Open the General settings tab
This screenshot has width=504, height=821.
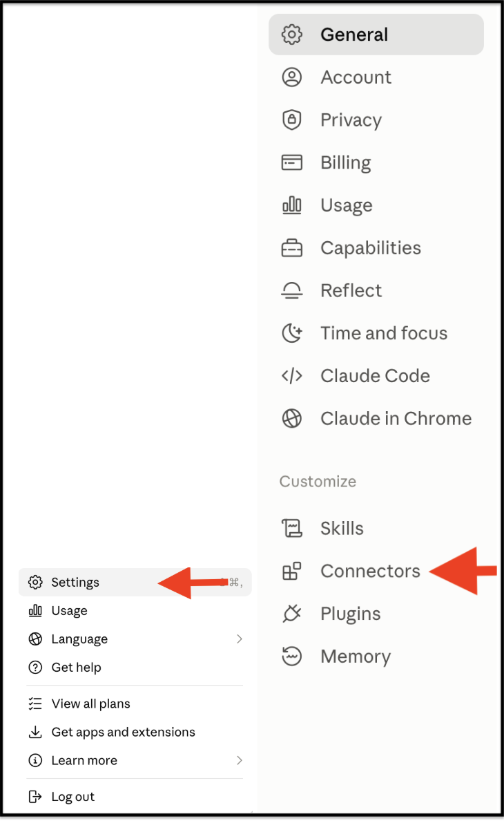click(376, 35)
